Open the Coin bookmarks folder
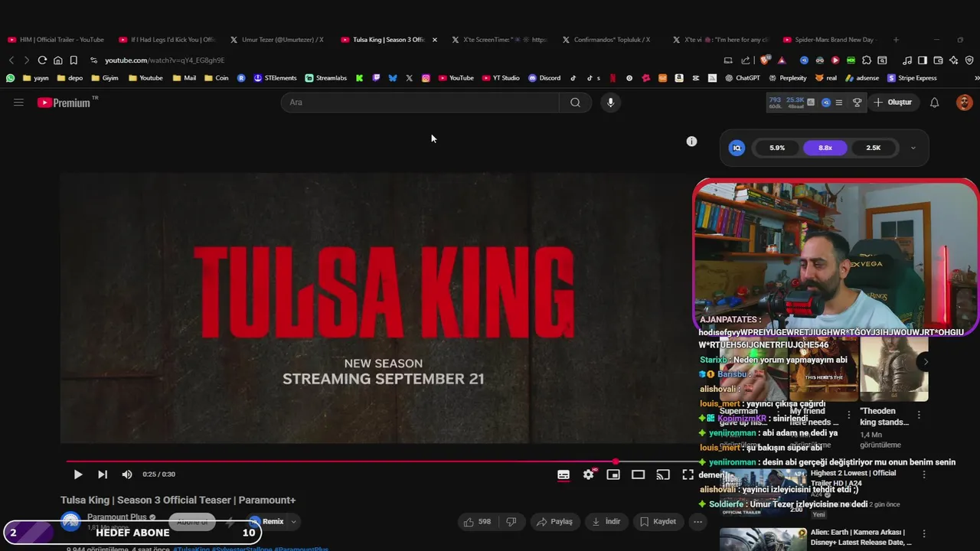The width and height of the screenshot is (980, 551). [216, 78]
